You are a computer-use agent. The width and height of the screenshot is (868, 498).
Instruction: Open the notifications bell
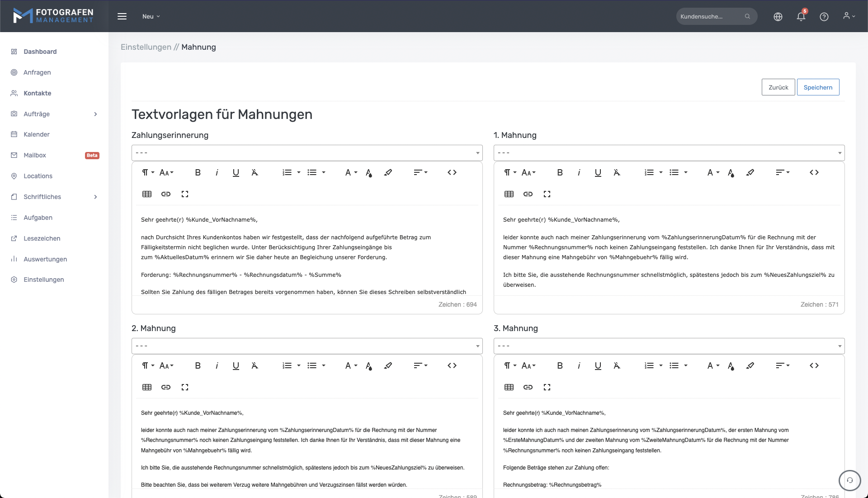[801, 17]
